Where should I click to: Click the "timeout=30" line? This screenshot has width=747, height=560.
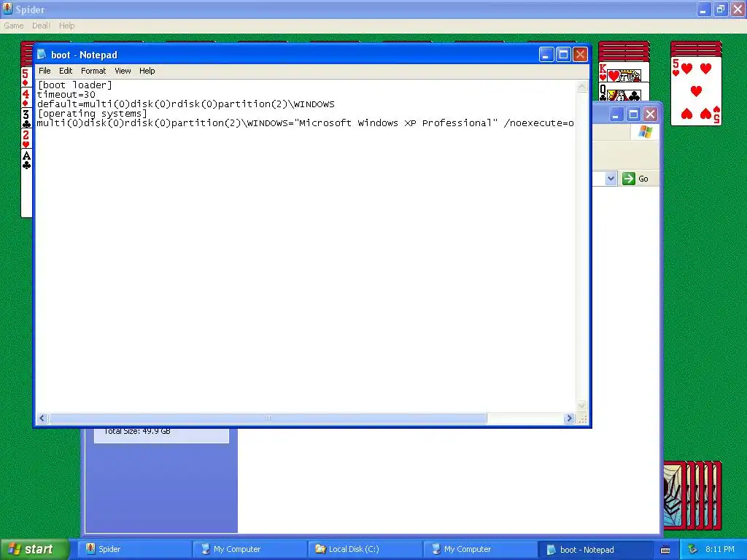click(66, 95)
